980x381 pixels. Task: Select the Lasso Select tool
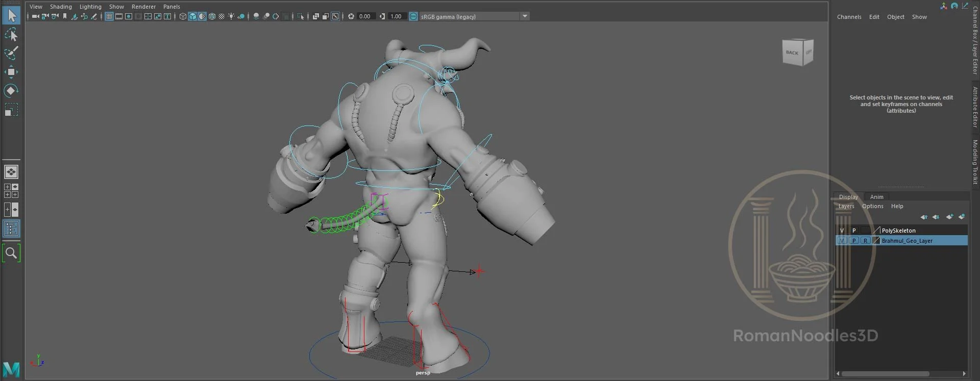[11, 35]
